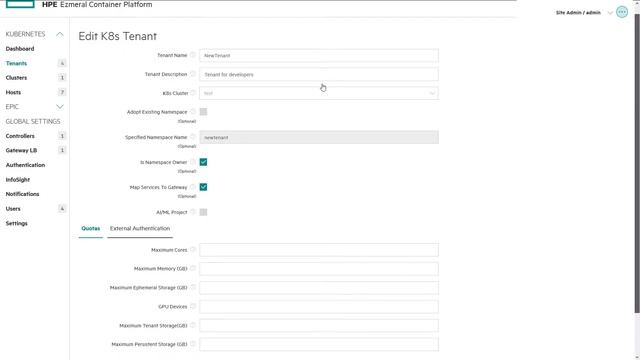Click the Tenant Name info icon

click(193, 55)
